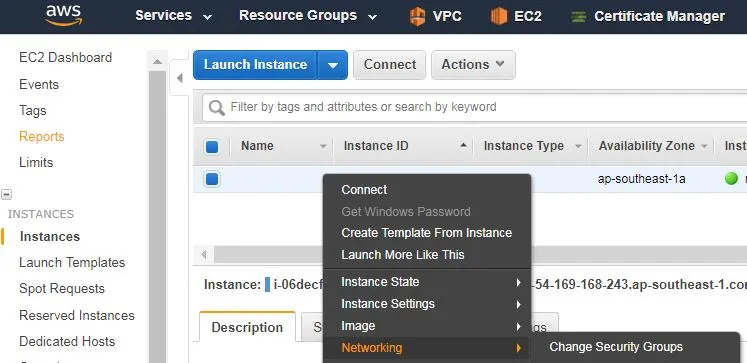Collapse the INSTANCES section toggle
This screenshot has height=363, width=747.
coord(6,194)
